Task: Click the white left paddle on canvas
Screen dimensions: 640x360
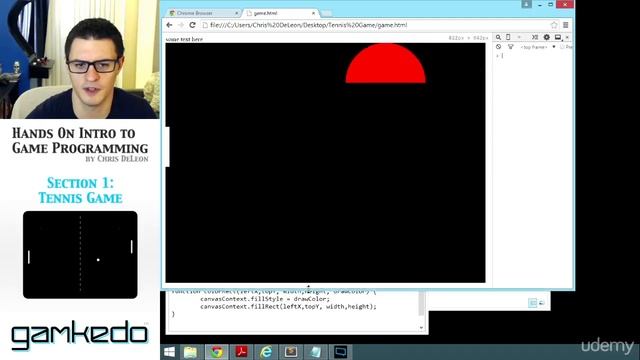Action: 167,147
